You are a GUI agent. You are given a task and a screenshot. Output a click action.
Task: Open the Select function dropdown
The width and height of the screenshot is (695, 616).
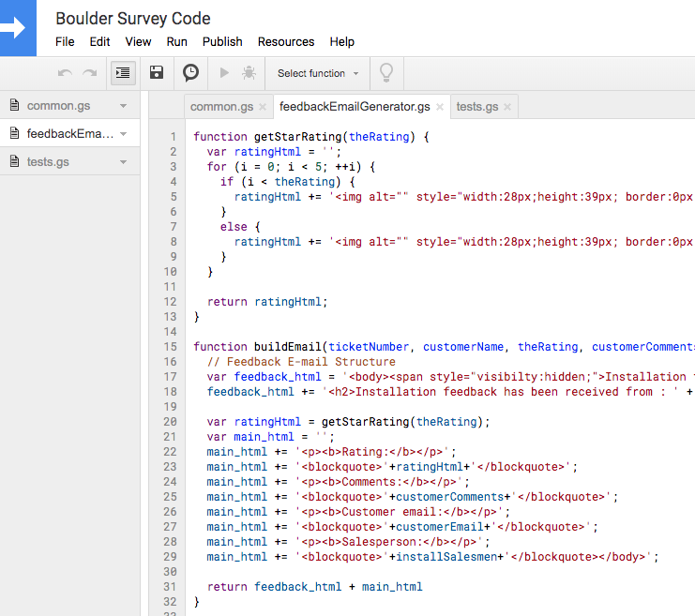(318, 73)
